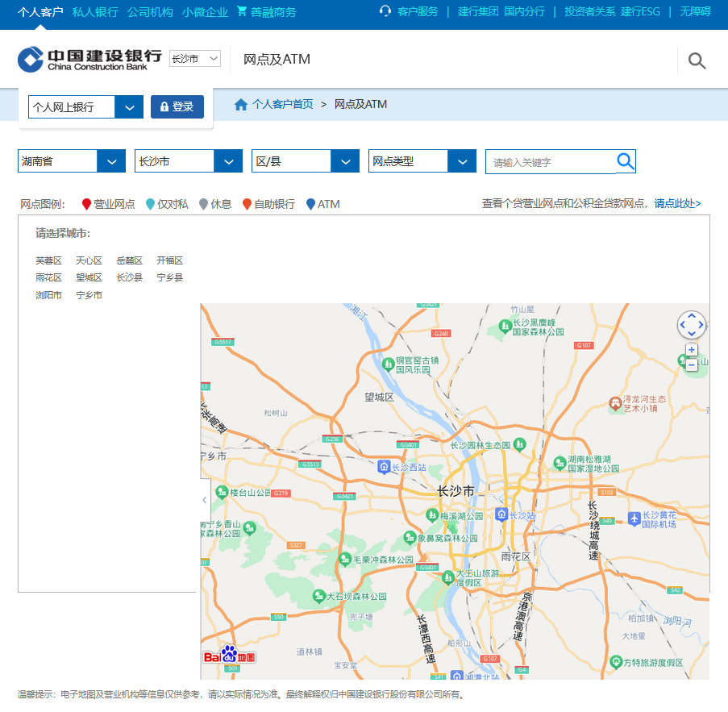Click the 长沙站 station marker on map
The image size is (728, 712).
501,514
